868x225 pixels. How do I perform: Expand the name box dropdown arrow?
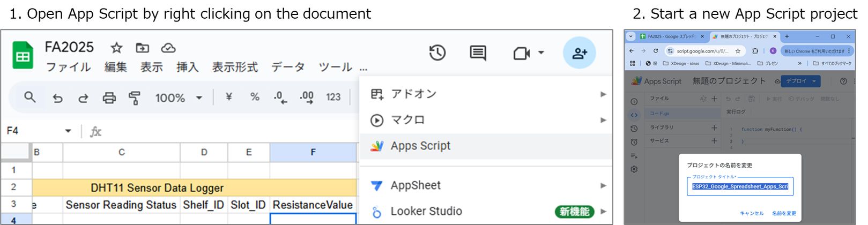(68, 131)
